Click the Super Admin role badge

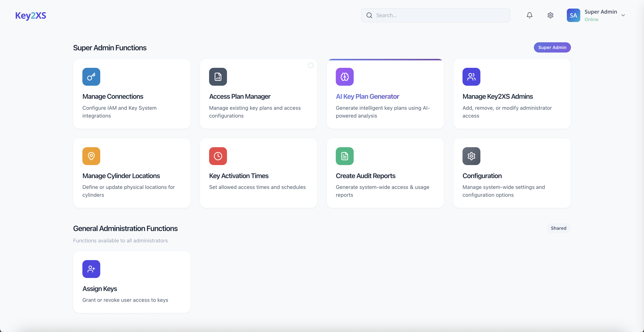(552, 48)
